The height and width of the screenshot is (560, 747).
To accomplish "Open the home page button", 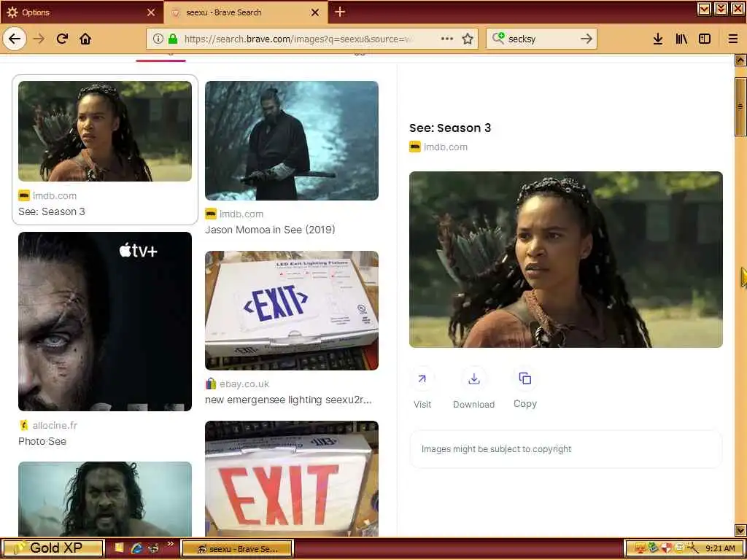I will coord(85,39).
